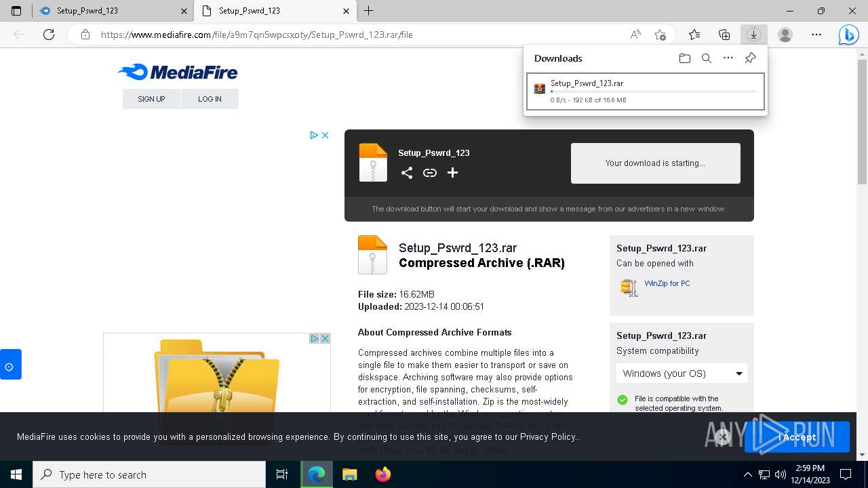Click the address bar URL
868x488 pixels.
coord(256,35)
